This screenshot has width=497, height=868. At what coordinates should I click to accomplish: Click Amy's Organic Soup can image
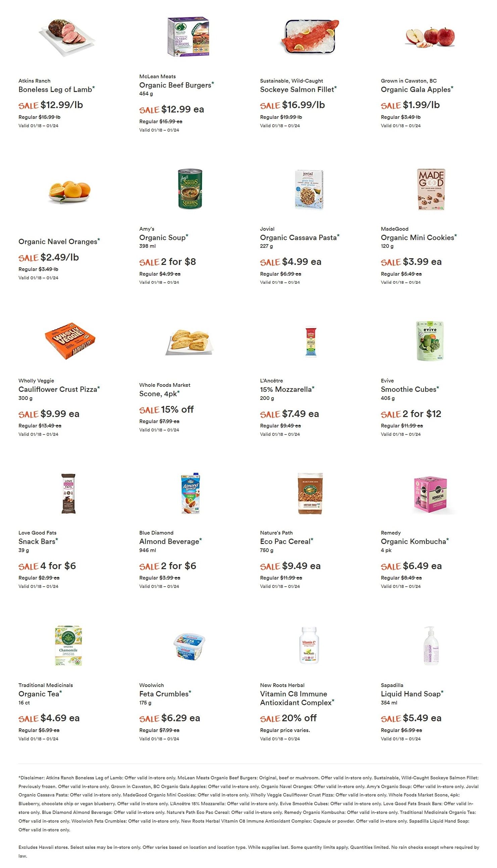190,189
